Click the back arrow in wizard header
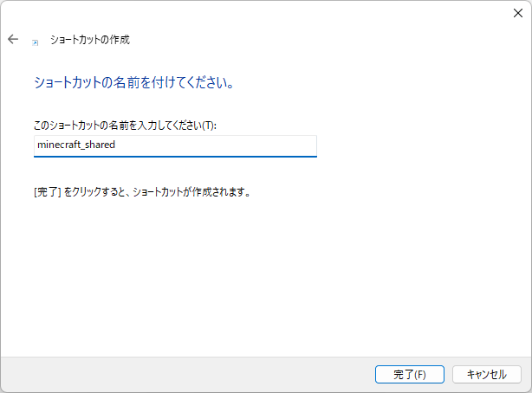The image size is (532, 393). pos(13,40)
